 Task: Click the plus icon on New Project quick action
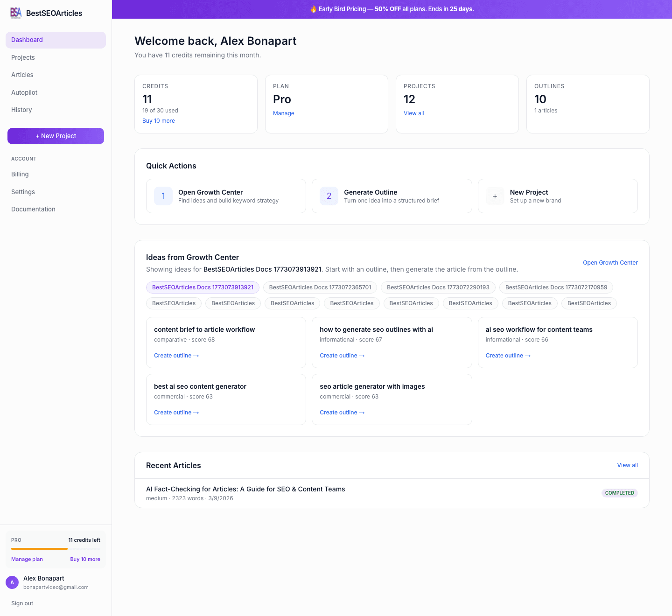(x=495, y=196)
